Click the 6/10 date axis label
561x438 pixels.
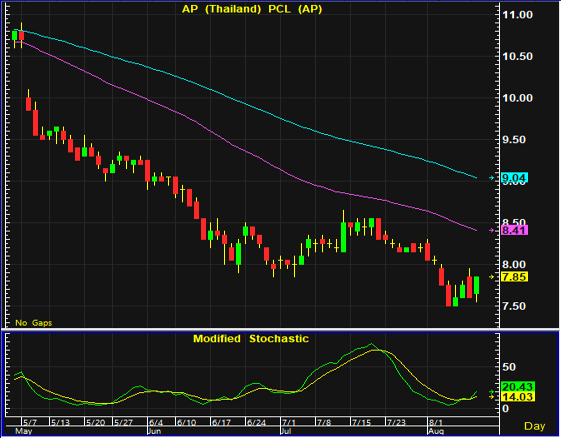(186, 422)
